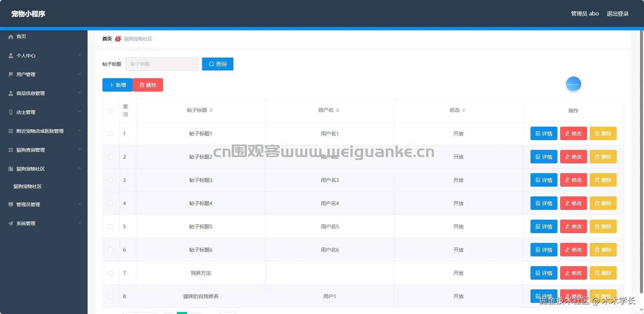This screenshot has height=314, width=644.
Task: Click the 附近宠物店或医院管理 list icon
Action: (x=11, y=131)
